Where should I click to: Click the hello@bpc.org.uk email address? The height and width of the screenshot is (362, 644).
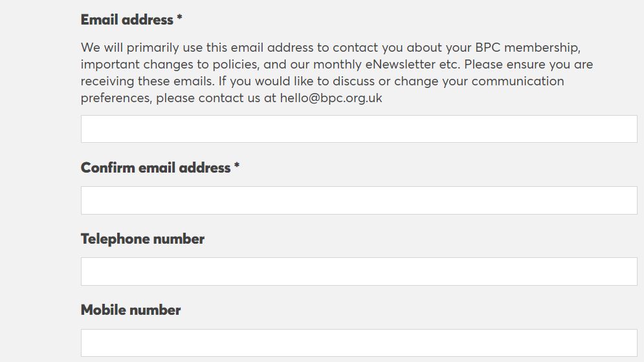[x=331, y=98]
